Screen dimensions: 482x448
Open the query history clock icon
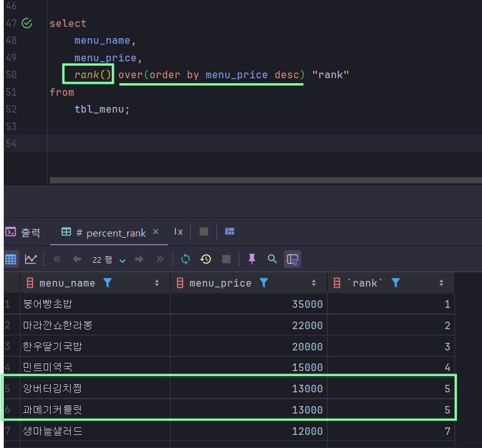tap(206, 259)
